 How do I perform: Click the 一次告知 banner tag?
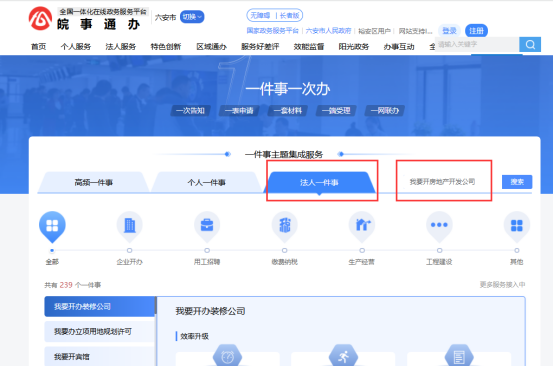coord(190,111)
